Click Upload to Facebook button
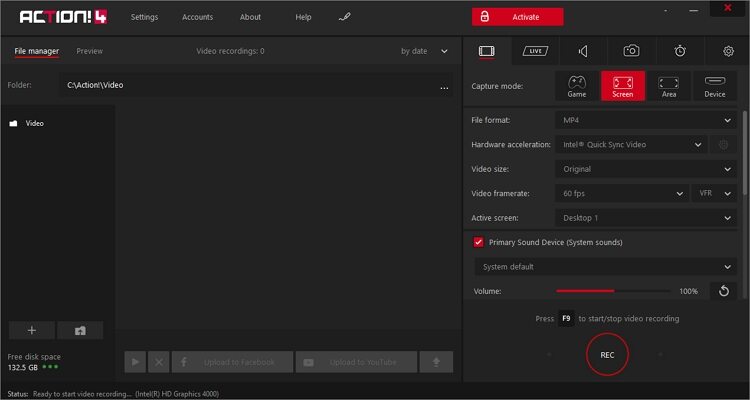Screen dimensions: 750x400 (x=232, y=362)
